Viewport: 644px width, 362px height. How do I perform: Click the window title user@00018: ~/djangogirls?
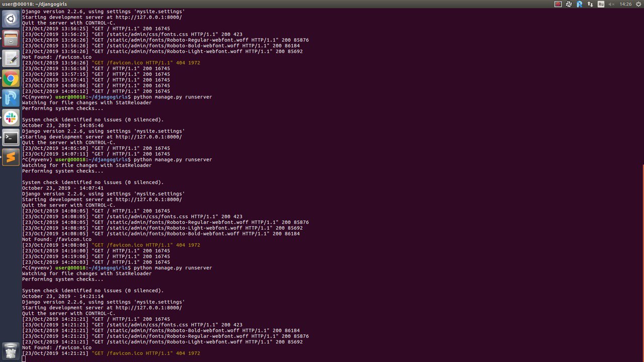34,4
